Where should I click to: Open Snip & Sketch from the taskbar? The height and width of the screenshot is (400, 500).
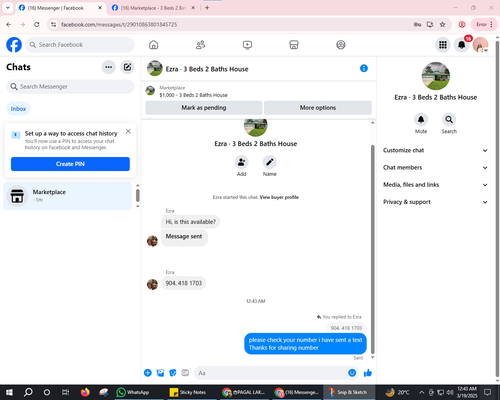click(348, 392)
